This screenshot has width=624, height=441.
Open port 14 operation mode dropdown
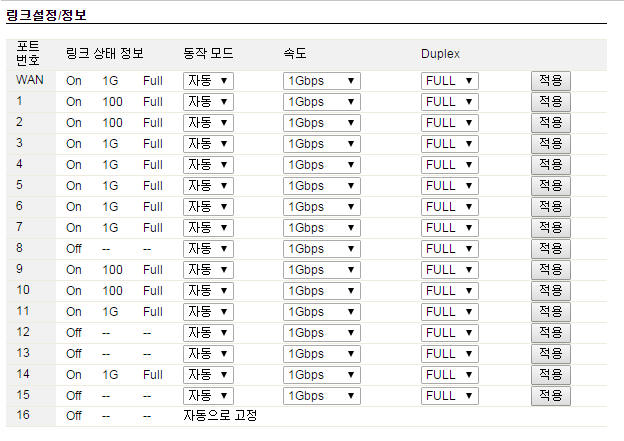tap(208, 375)
